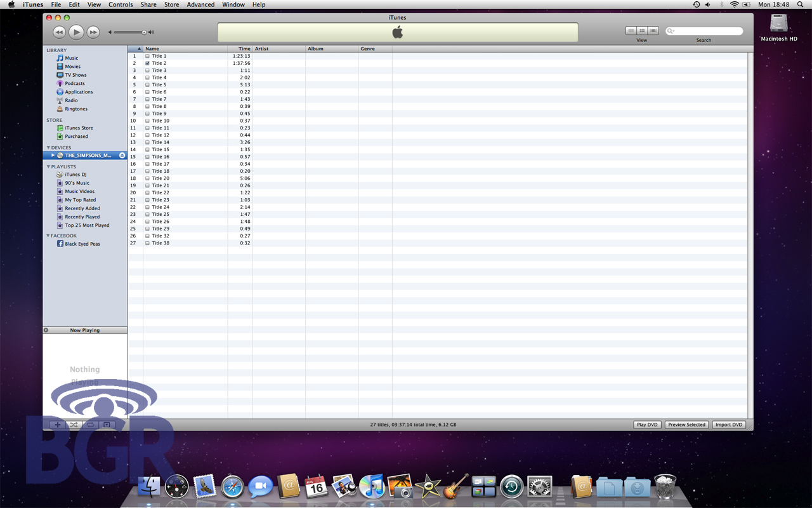
Task: Collapse the DEVICES section
Action: pyautogui.click(x=48, y=148)
